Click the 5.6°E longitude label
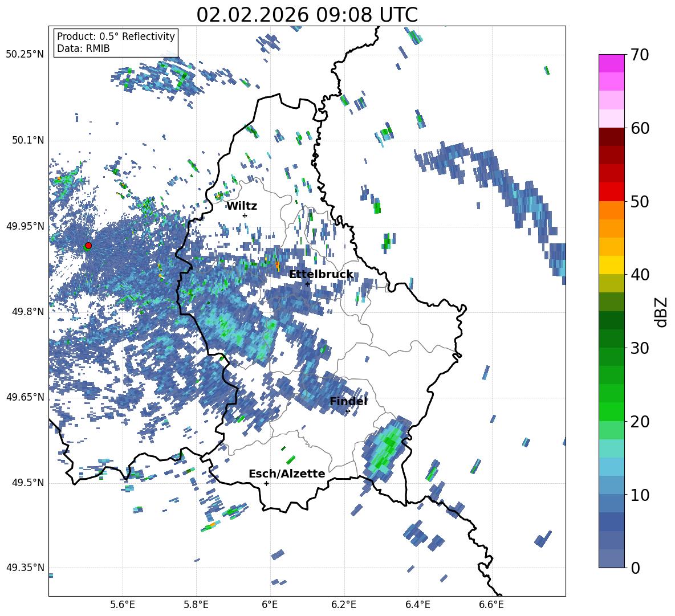This screenshot has width=675, height=616. tap(123, 605)
